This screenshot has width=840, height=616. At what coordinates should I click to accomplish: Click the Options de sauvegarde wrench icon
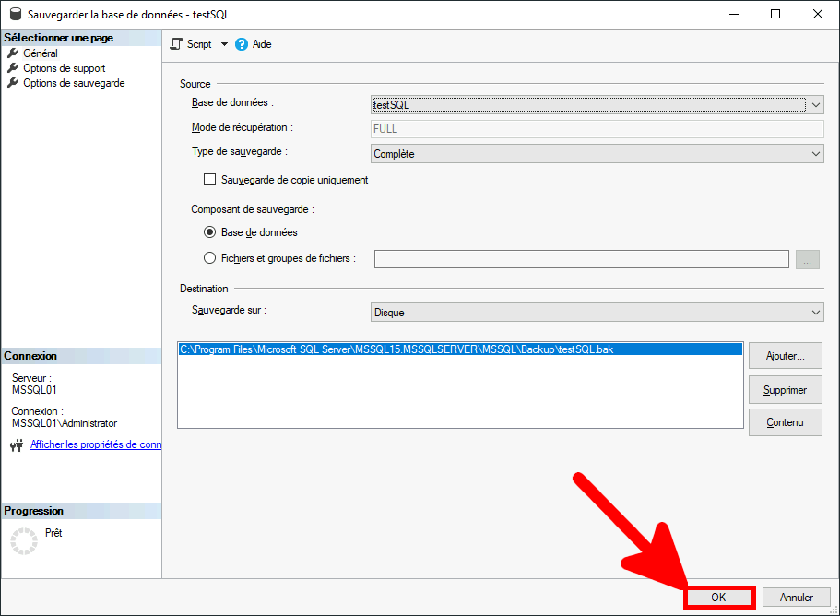[12, 82]
